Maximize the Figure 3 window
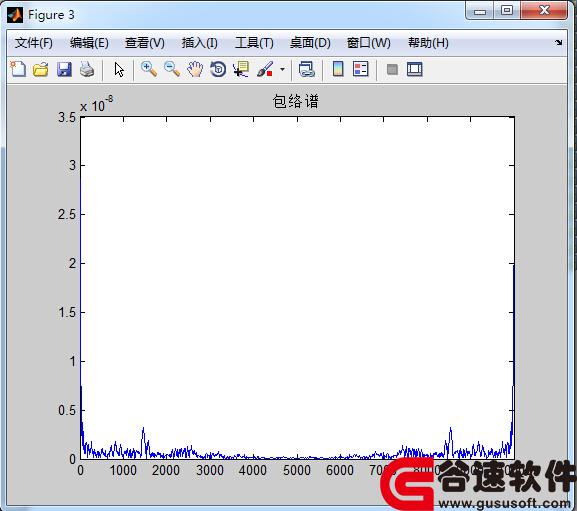This screenshot has width=577, height=511. pyautogui.click(x=507, y=11)
